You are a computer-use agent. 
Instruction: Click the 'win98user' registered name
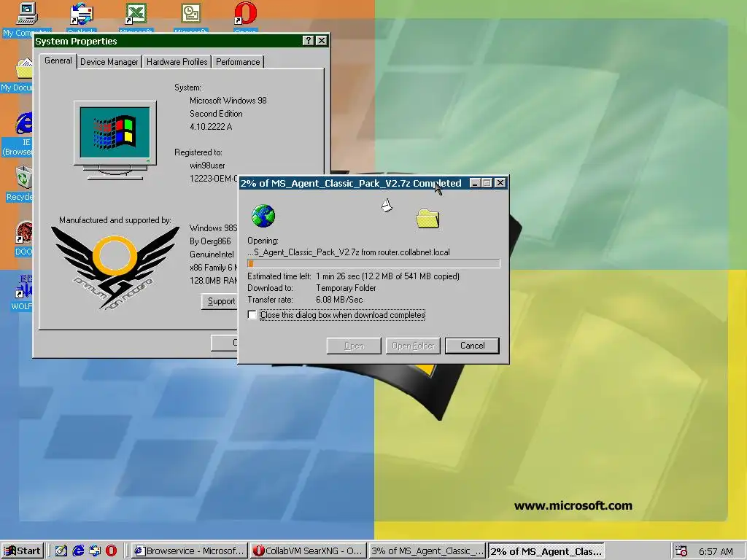click(207, 166)
